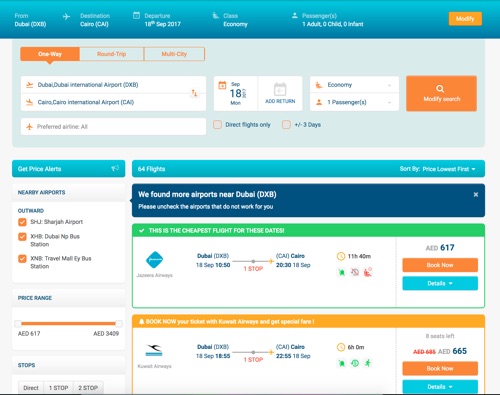Screen dimensions: 500x395
Task: Click the Kuwait Airways logo
Action: [x=154, y=350]
